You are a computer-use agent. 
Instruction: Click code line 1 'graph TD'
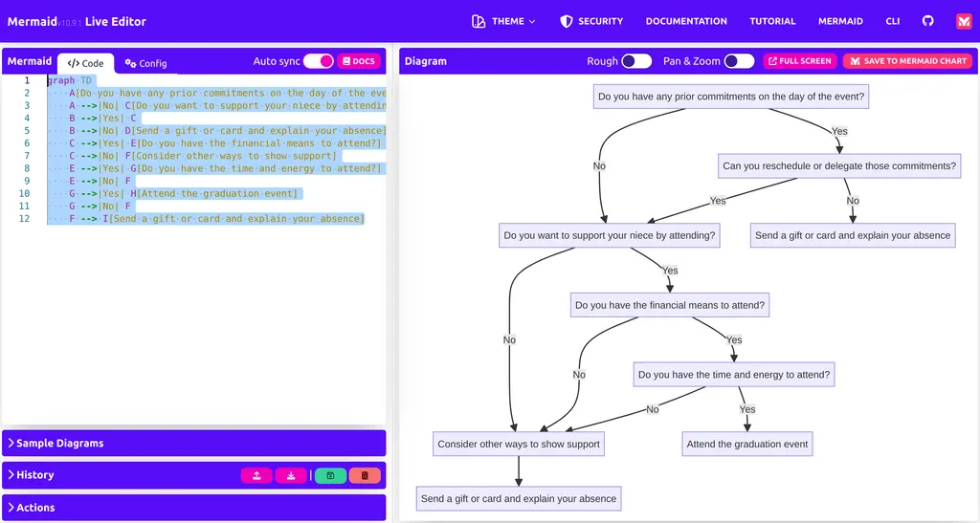pos(69,80)
